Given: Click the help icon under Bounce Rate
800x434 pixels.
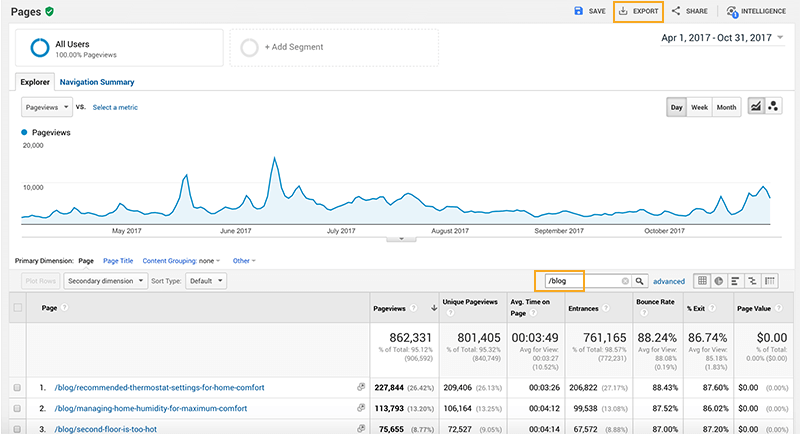Looking at the screenshot, I should (x=644, y=313).
